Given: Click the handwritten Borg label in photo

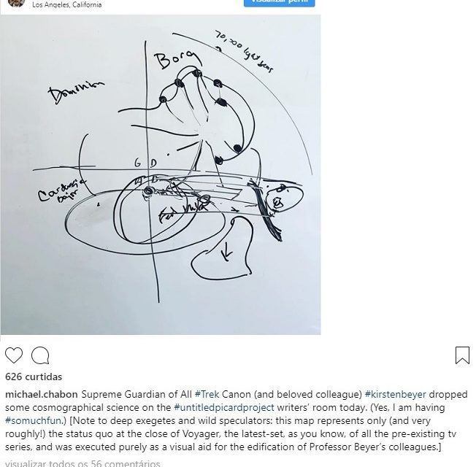Looking at the screenshot, I should click(177, 59).
